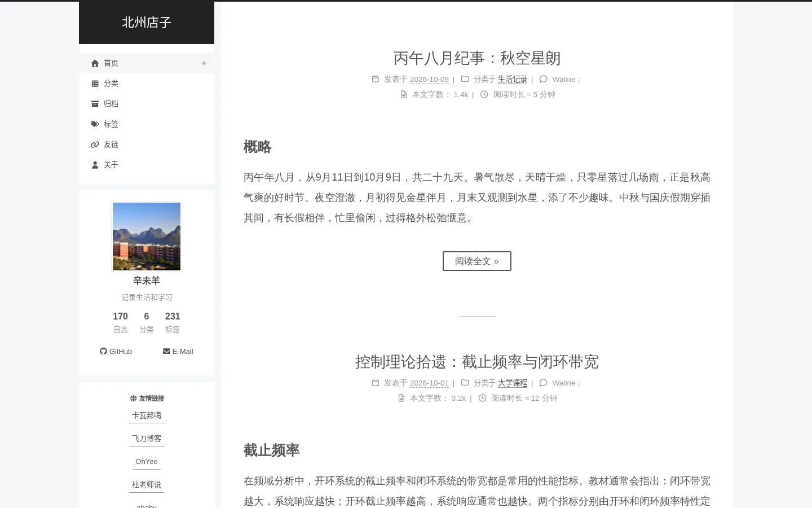Visit the 杜老师说 friend link

tap(147, 485)
